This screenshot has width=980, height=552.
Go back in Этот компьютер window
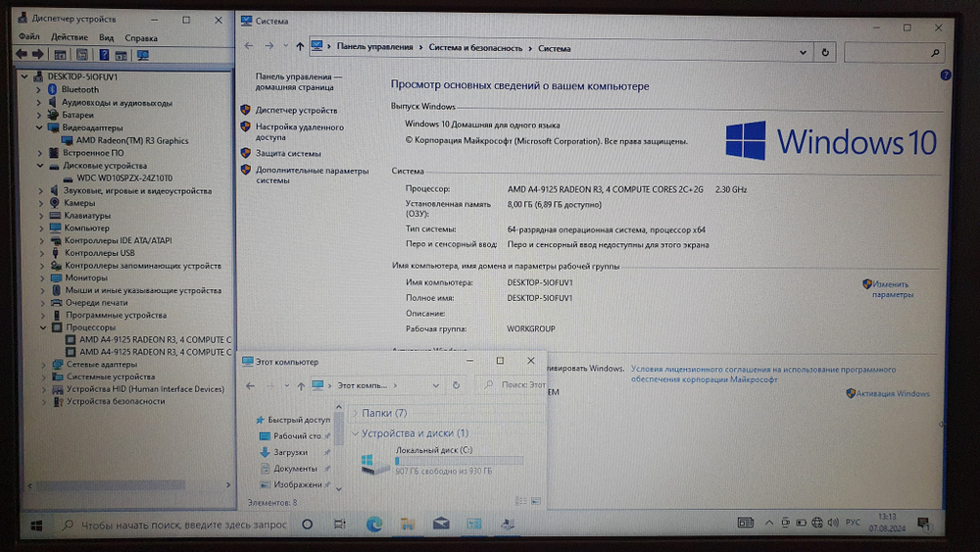251,385
